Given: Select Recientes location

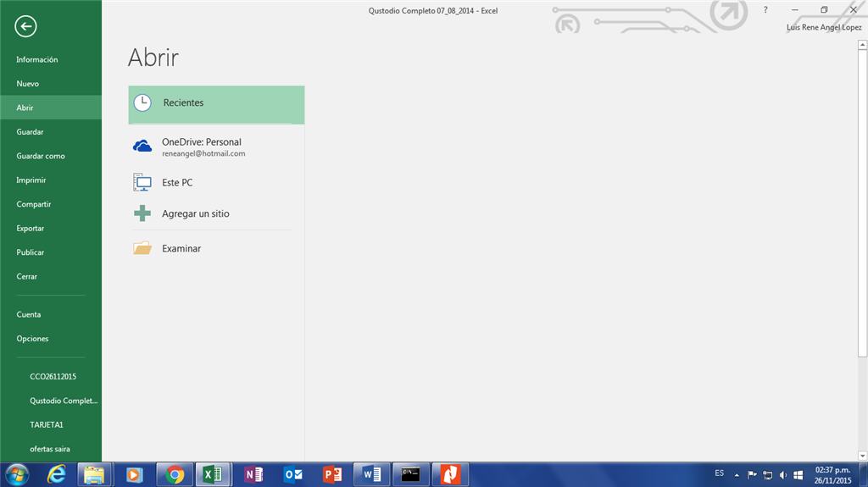Looking at the screenshot, I should pyautogui.click(x=216, y=104).
